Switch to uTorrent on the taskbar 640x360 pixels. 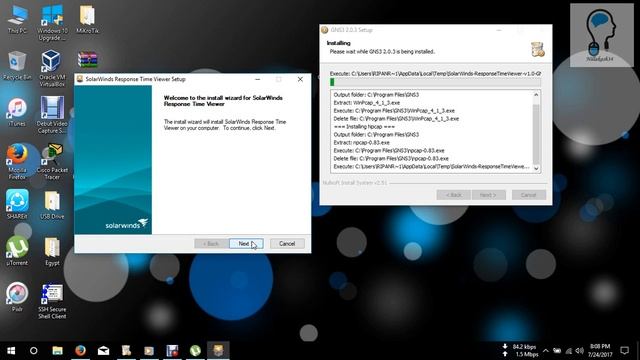(x=195, y=350)
